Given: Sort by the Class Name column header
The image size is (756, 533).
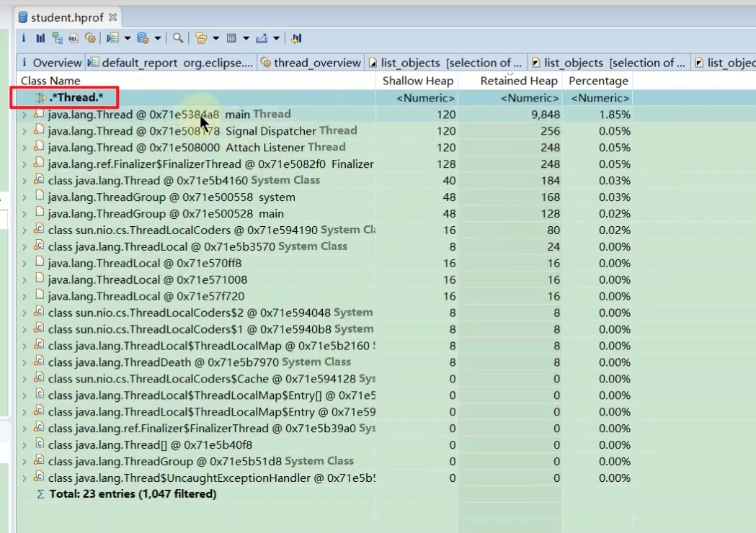Looking at the screenshot, I should 196,81.
